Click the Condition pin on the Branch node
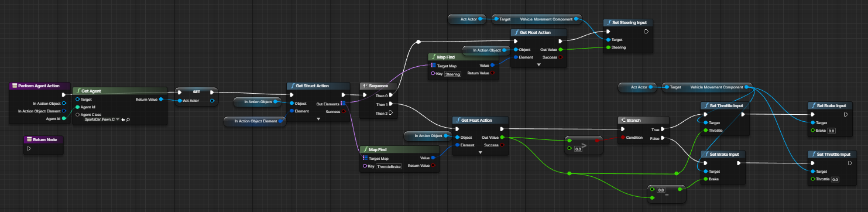Image resolution: width=868 pixels, height=212 pixels. [623, 138]
